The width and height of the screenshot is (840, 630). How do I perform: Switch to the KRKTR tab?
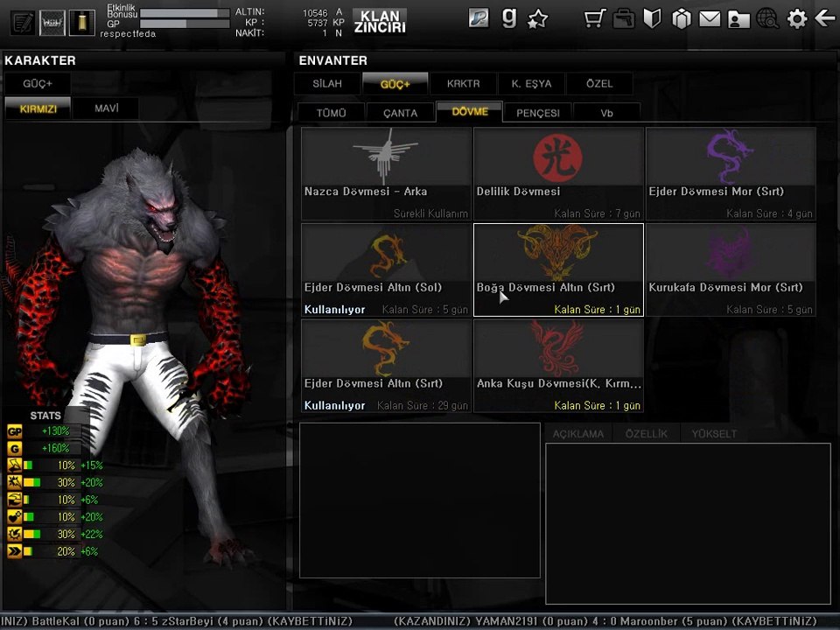464,84
